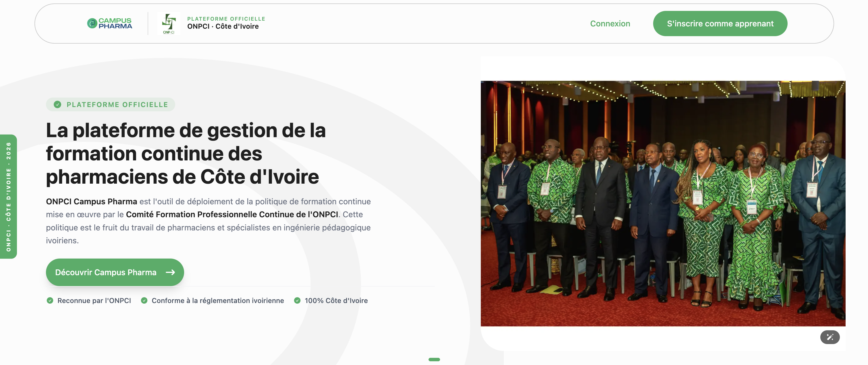Click Conforme à la réglementation ivoirienne label
This screenshot has height=365, width=868.
[218, 300]
